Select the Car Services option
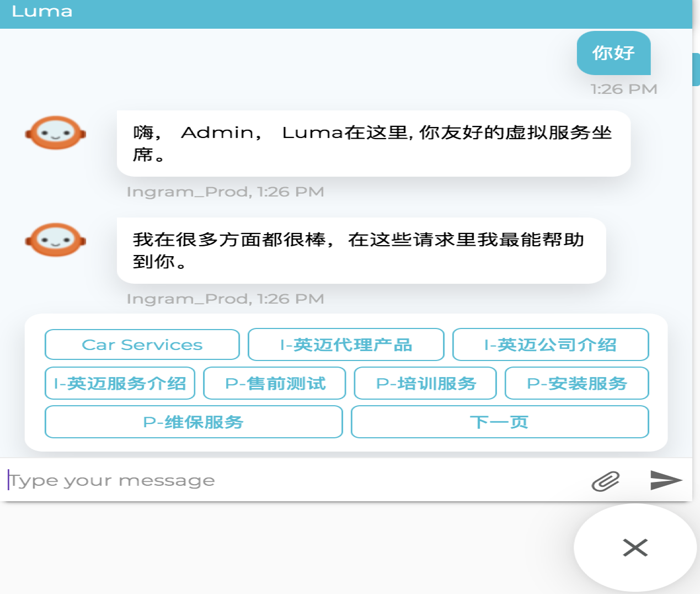Screen dimensions: 700x594 pyautogui.click(x=142, y=344)
